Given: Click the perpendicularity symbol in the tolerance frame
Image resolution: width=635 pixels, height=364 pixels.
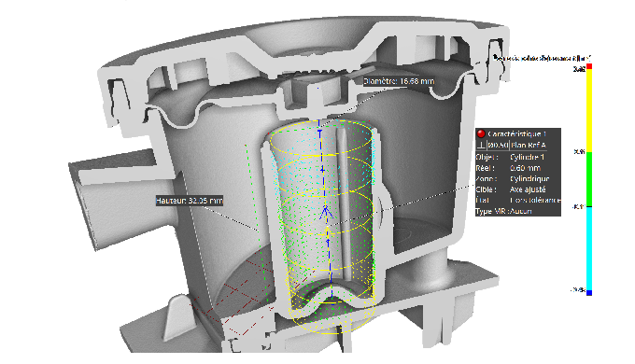Looking at the screenshot, I should tap(481, 145).
